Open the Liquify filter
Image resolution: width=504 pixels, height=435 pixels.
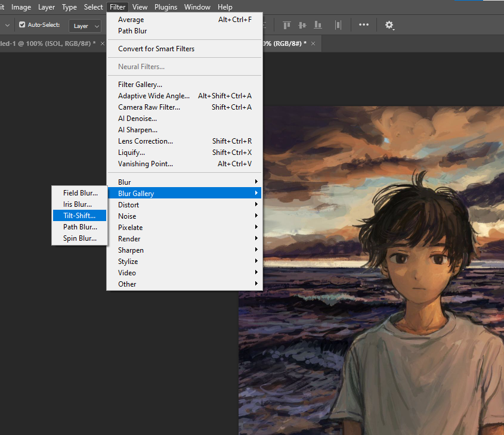point(184,153)
